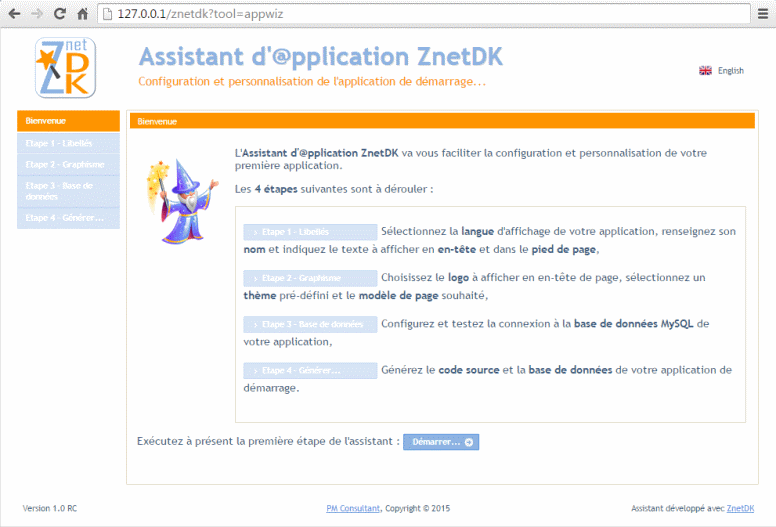Click the Copyright © 2015 text
This screenshot has height=527, width=776.
pyautogui.click(x=418, y=508)
